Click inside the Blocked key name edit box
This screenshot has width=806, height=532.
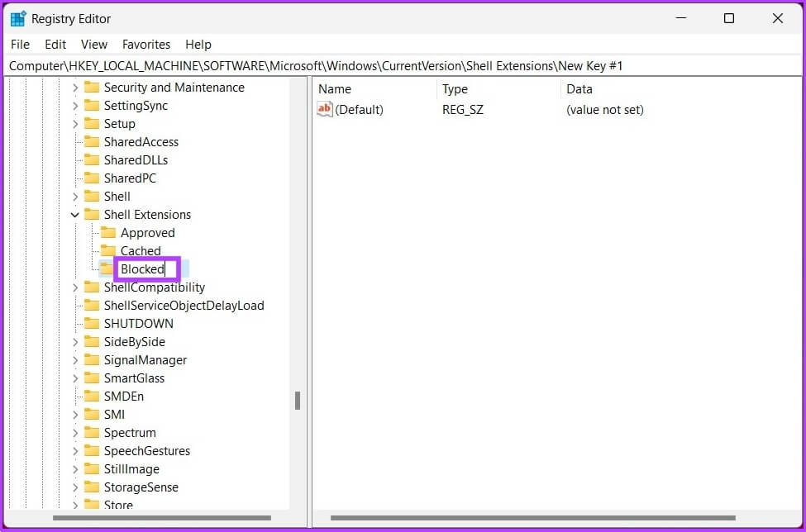click(146, 269)
